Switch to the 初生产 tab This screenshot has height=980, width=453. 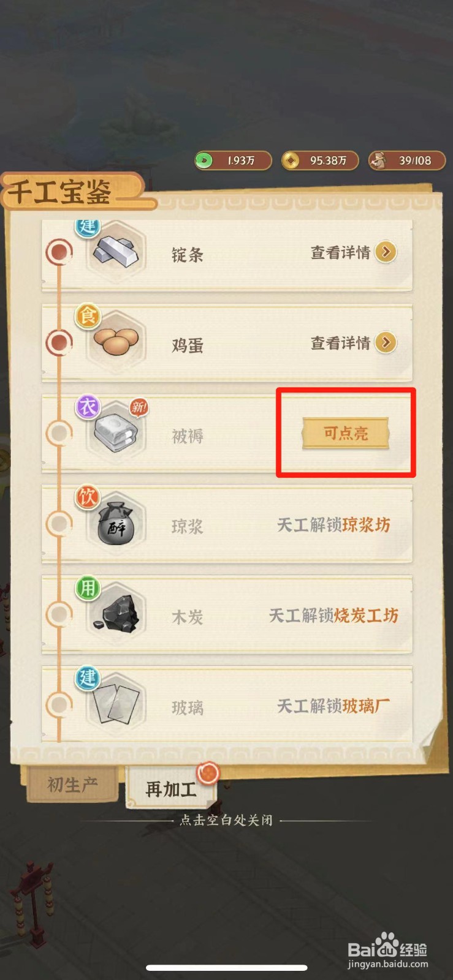[x=72, y=784]
